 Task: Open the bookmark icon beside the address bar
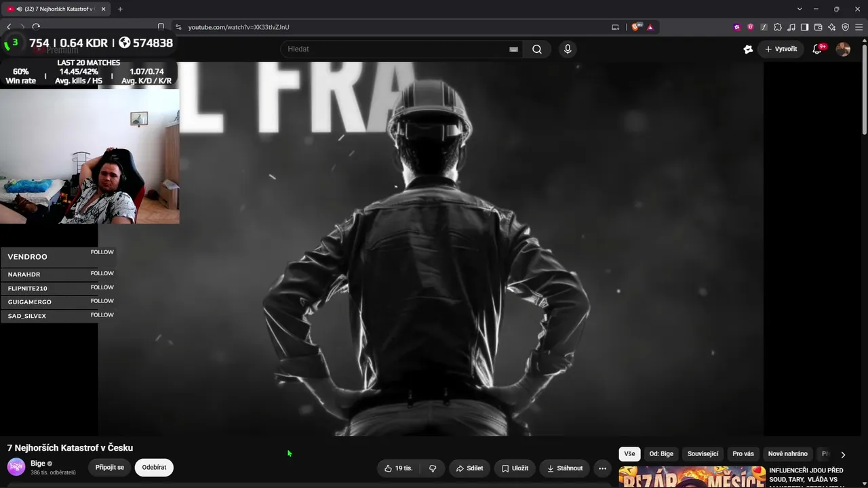161,27
